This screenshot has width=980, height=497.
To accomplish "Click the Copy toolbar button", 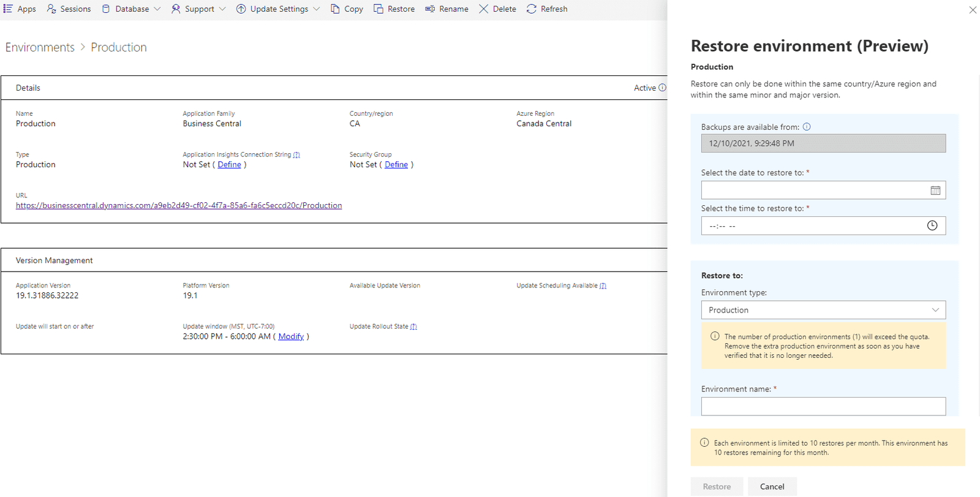I will 347,9.
